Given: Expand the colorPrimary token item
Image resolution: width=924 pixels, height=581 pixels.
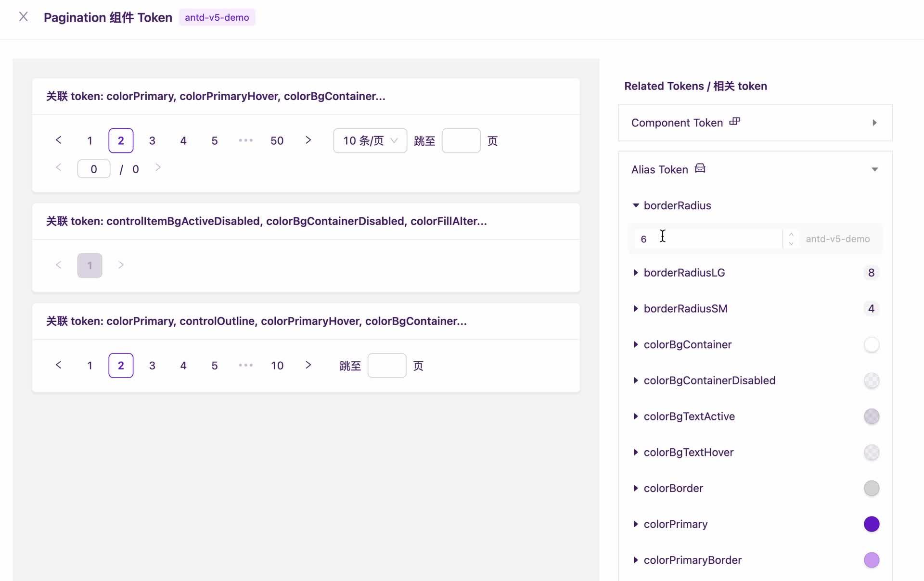Looking at the screenshot, I should pos(636,524).
